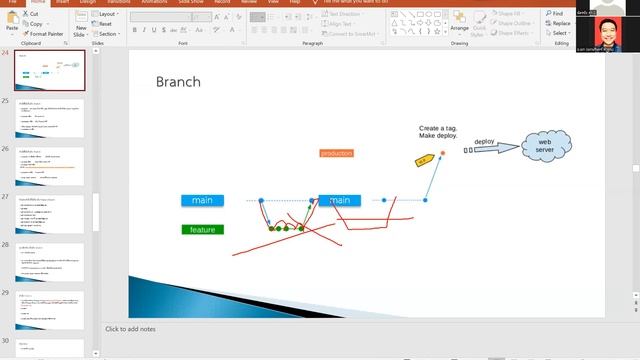
Task: Open the font color picker
Action: 233,30
